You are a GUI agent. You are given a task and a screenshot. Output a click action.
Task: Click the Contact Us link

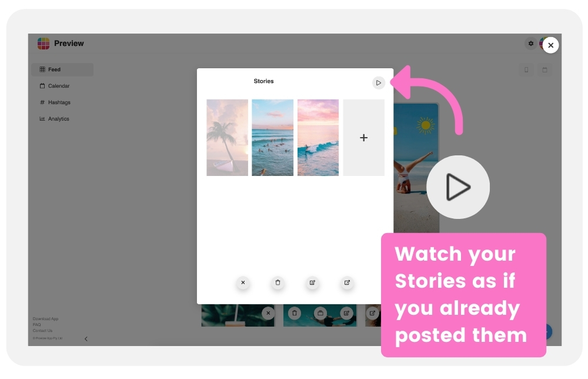pos(42,331)
